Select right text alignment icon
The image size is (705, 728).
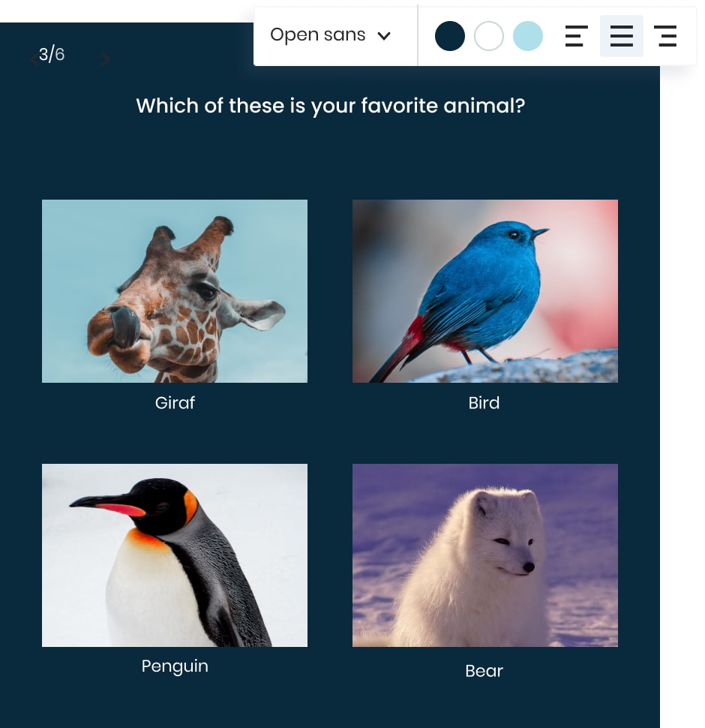point(665,36)
